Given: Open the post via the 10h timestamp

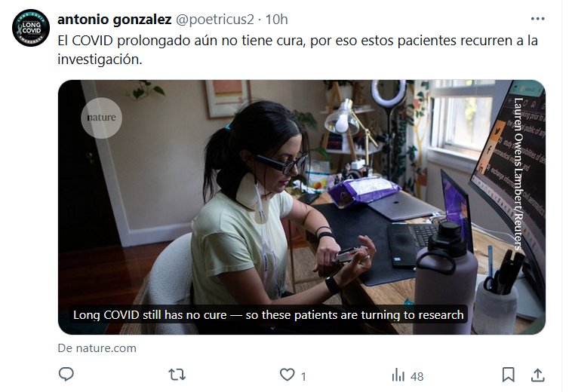Looking at the screenshot, I should click(x=276, y=20).
